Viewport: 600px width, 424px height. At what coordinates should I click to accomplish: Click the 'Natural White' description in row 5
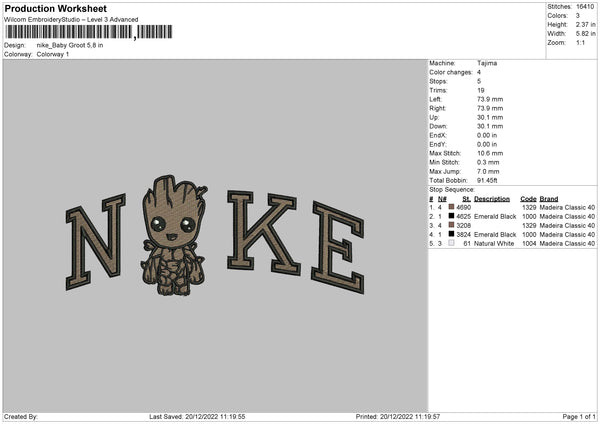coord(494,243)
